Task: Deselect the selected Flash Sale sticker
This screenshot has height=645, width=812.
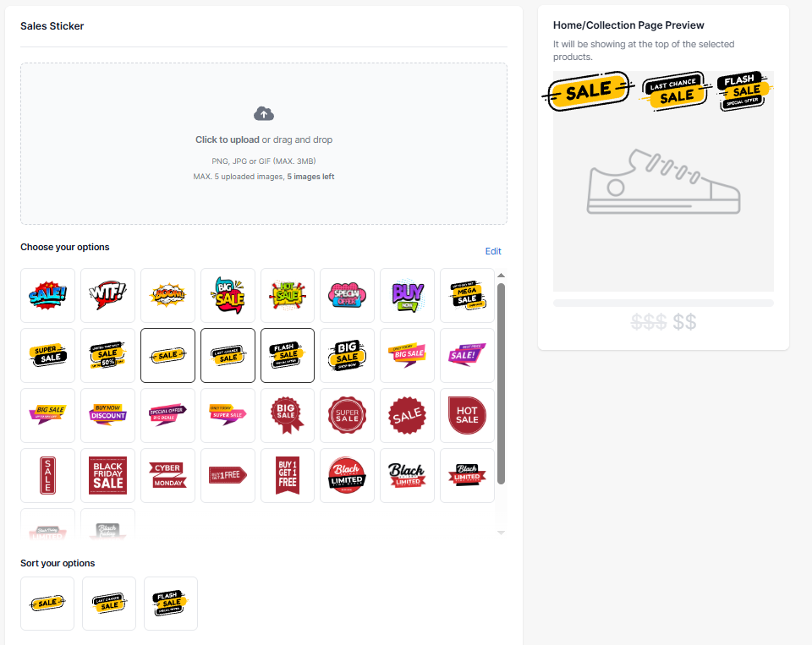Action: [288, 355]
